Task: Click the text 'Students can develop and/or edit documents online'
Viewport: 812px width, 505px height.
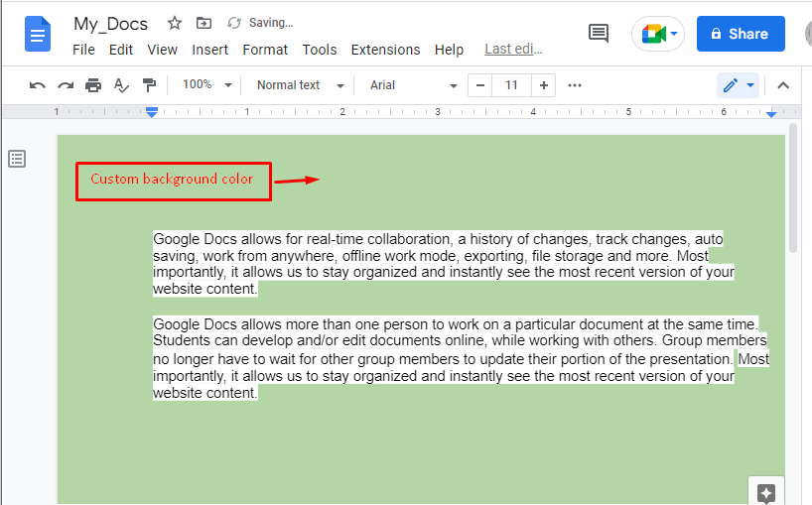Action: click(x=319, y=340)
